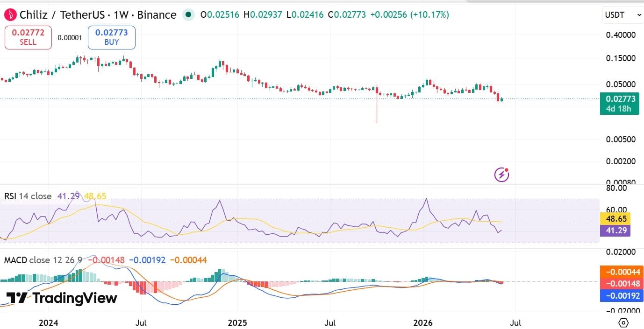Click the 0.05000 price scale label
The width and height of the screenshot is (644, 329).
coord(621,84)
